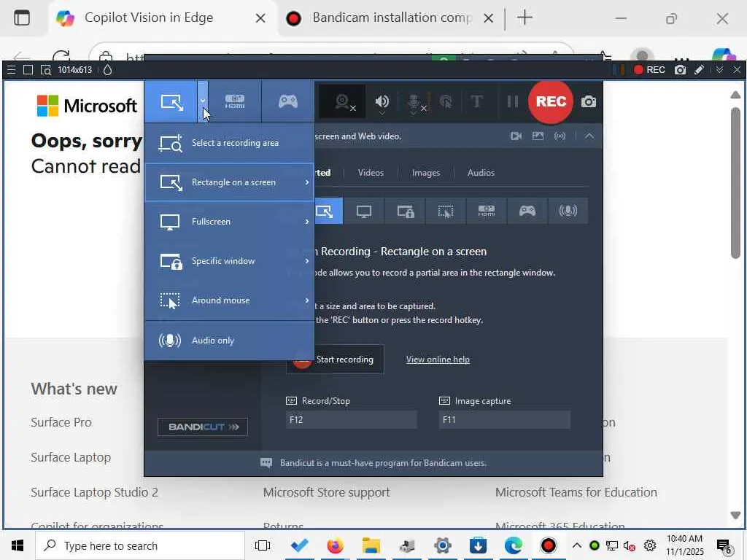The image size is (747, 560).
Task: Click small REC button on recording bar
Action: pyautogui.click(x=649, y=70)
